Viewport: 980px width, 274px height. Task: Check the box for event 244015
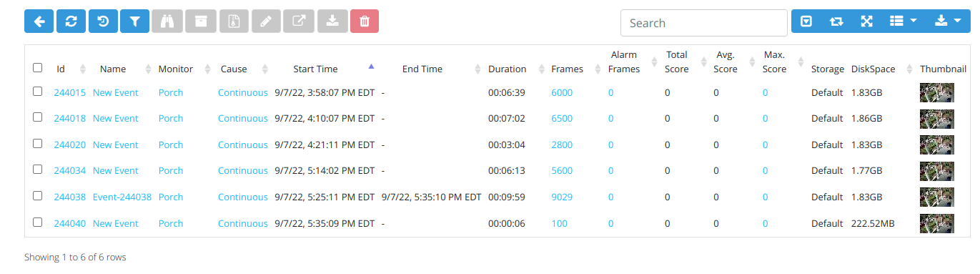pyautogui.click(x=38, y=92)
